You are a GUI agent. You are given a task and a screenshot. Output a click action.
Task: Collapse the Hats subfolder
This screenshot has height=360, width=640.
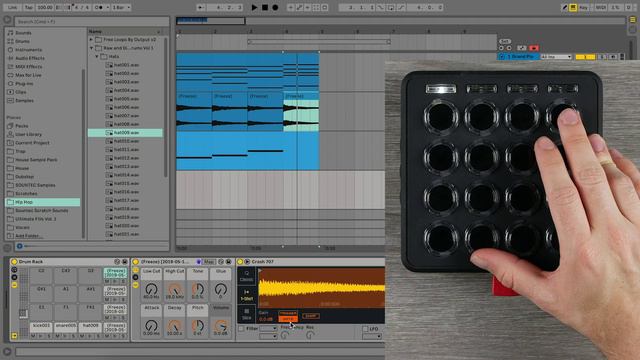97,56
